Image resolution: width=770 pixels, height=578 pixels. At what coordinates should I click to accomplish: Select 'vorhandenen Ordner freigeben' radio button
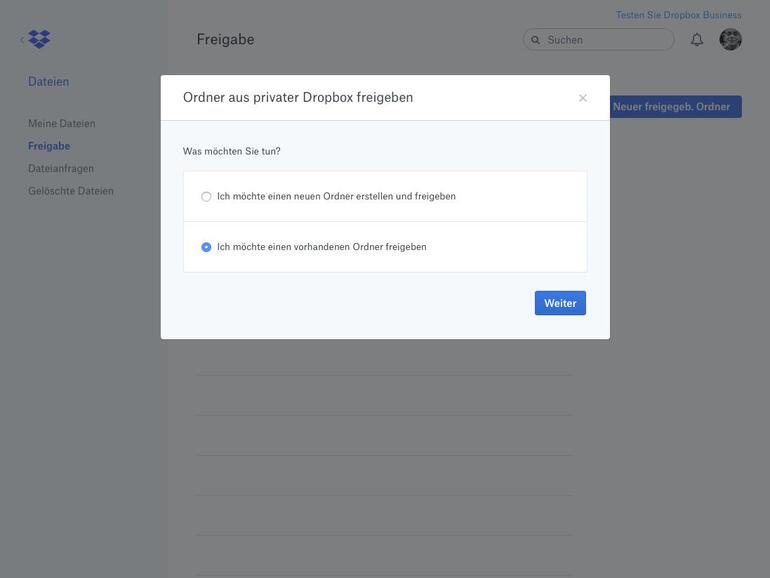(206, 247)
